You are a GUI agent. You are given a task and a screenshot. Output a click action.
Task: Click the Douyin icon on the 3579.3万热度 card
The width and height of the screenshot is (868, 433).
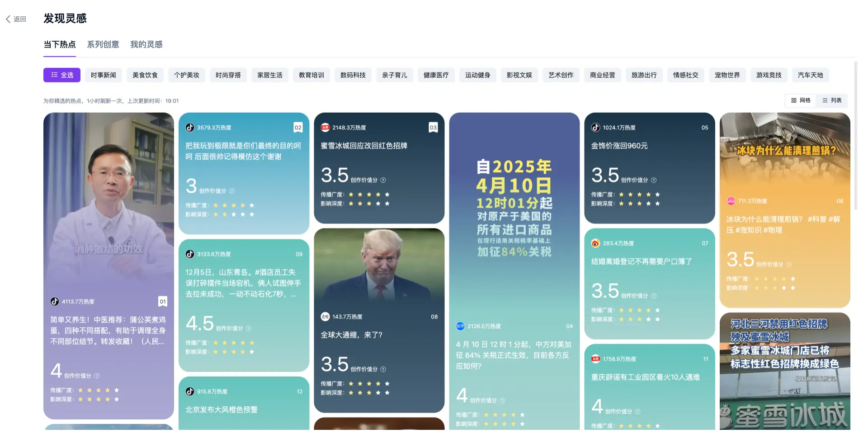pos(190,128)
